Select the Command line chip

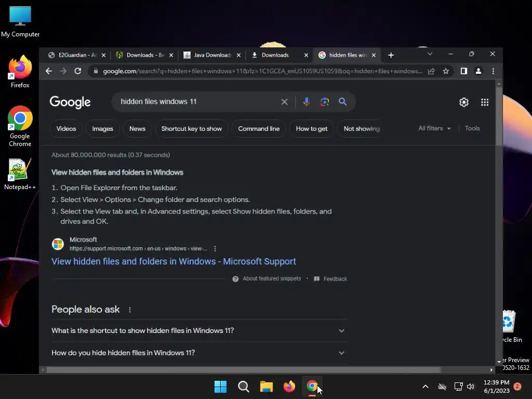(259, 129)
